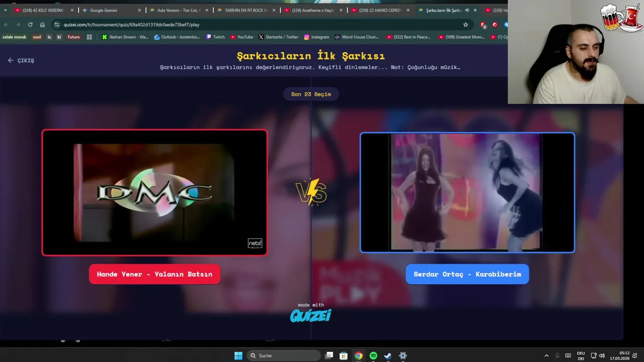Open Steam from taskbar

(x=388, y=355)
